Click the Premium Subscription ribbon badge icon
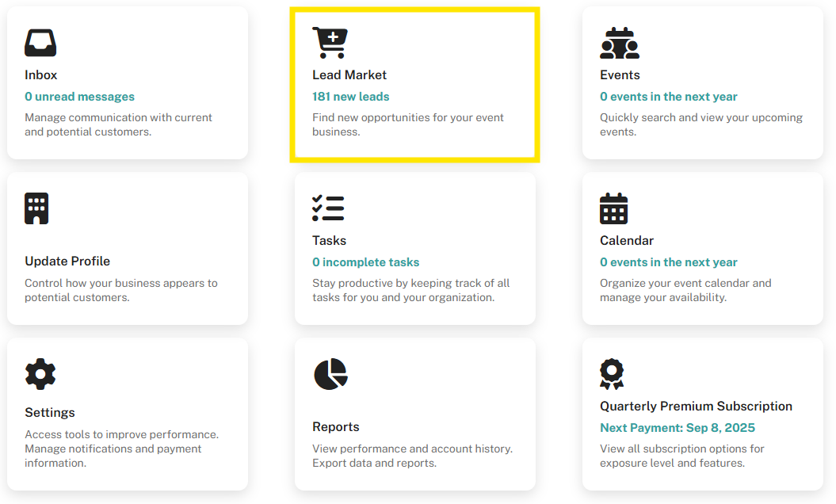This screenshot has width=836, height=504. 612,374
